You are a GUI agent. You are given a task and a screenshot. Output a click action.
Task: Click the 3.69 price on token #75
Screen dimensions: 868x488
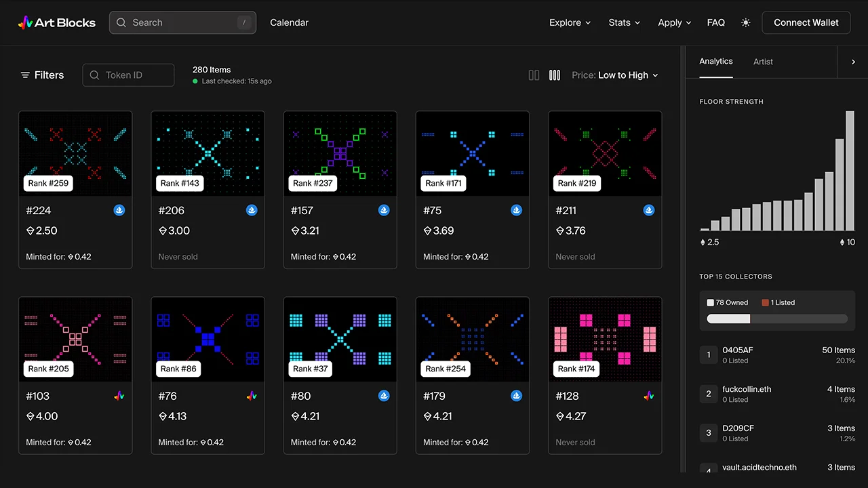coord(439,231)
